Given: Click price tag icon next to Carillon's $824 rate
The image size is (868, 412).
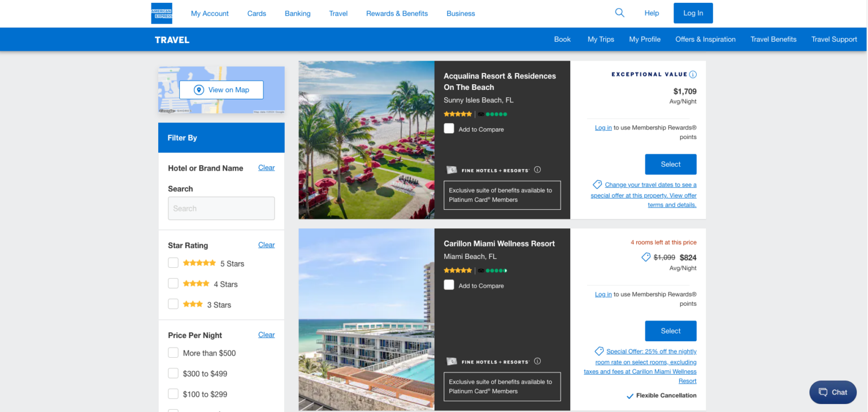Looking at the screenshot, I should tap(646, 257).
